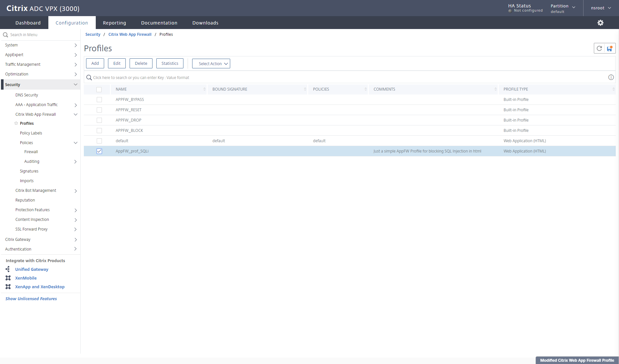Select the AppFW_prof_SQLi profile name
619x364 pixels.
132,151
